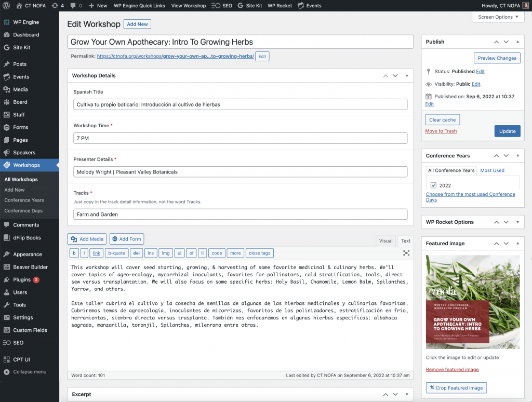Click the featured image thumbnail

point(473,302)
